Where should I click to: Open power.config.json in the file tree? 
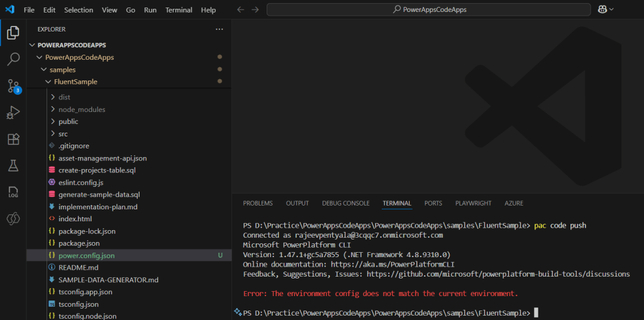tap(87, 256)
